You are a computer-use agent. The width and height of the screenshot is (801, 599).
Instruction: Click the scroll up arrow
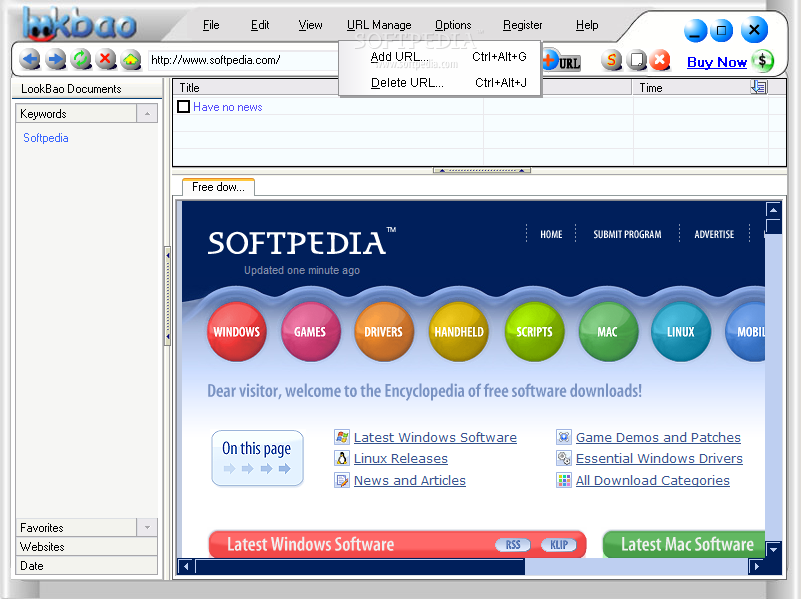[x=773, y=210]
